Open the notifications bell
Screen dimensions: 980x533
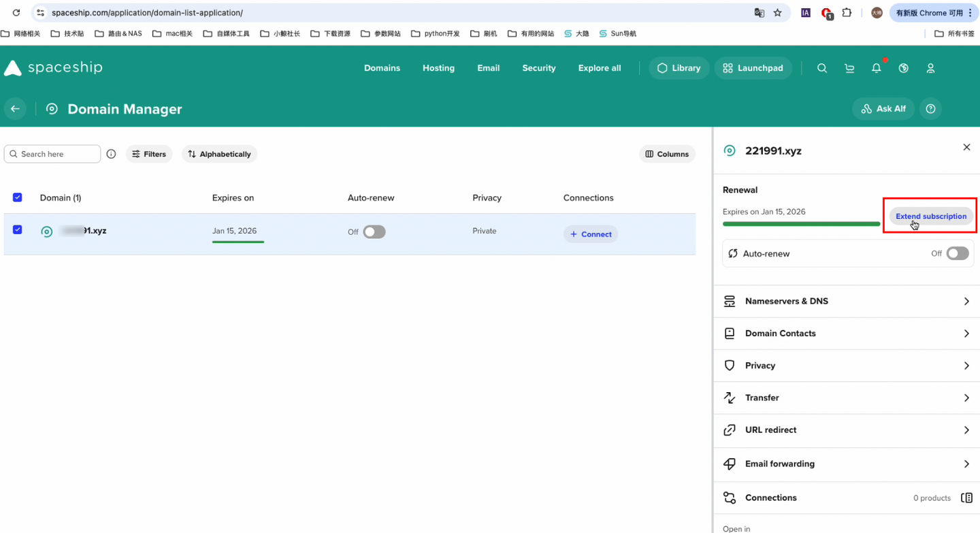[x=877, y=68]
